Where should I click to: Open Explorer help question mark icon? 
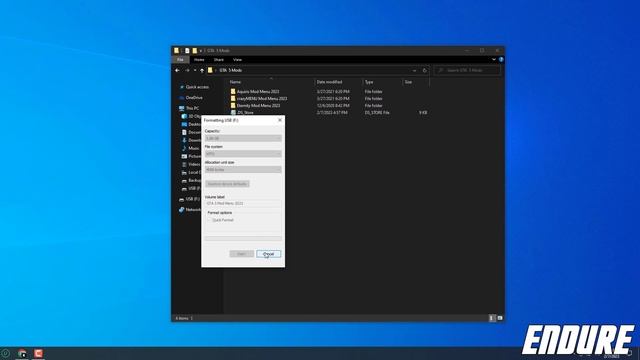[x=501, y=60]
